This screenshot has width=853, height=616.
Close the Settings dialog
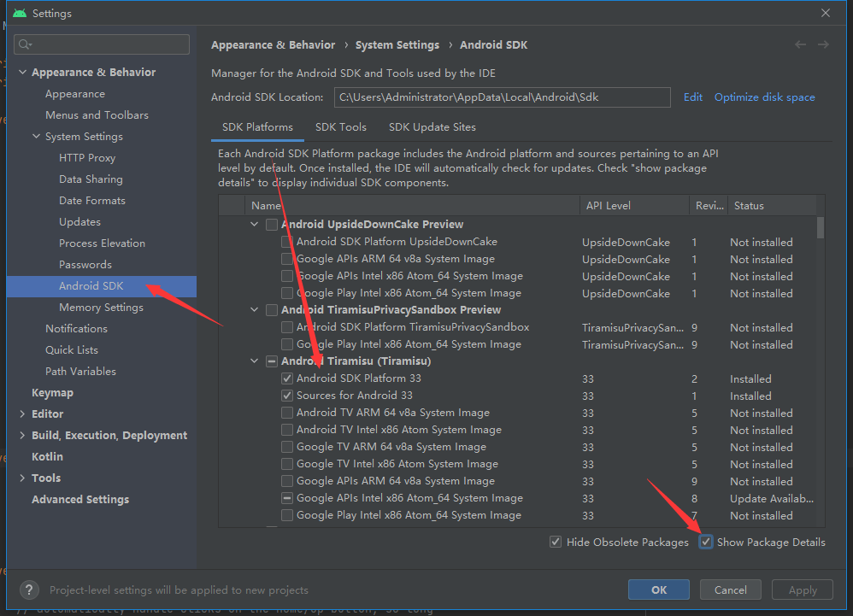click(x=826, y=13)
